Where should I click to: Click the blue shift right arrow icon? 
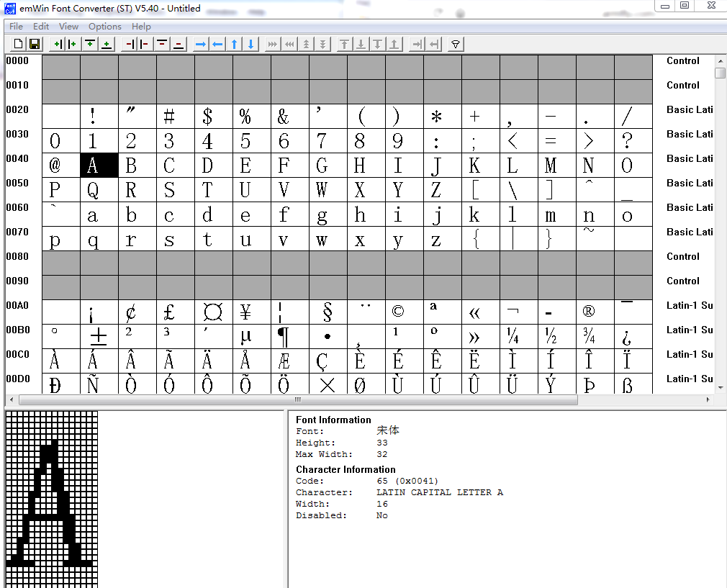click(x=201, y=44)
